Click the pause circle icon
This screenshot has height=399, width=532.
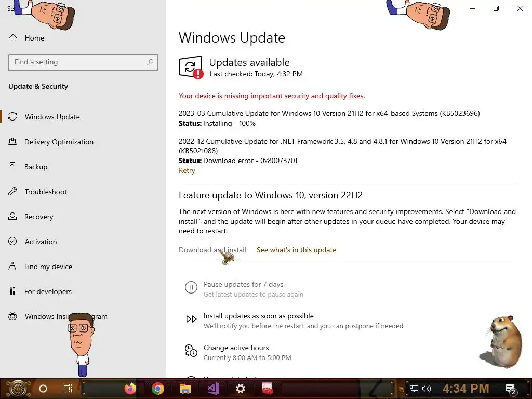[x=191, y=287]
